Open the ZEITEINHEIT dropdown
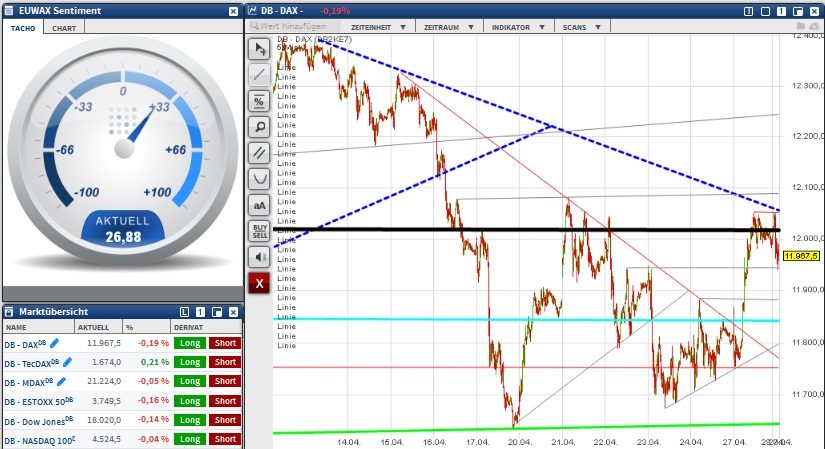Screen dimensions: 825x449 click(x=378, y=27)
